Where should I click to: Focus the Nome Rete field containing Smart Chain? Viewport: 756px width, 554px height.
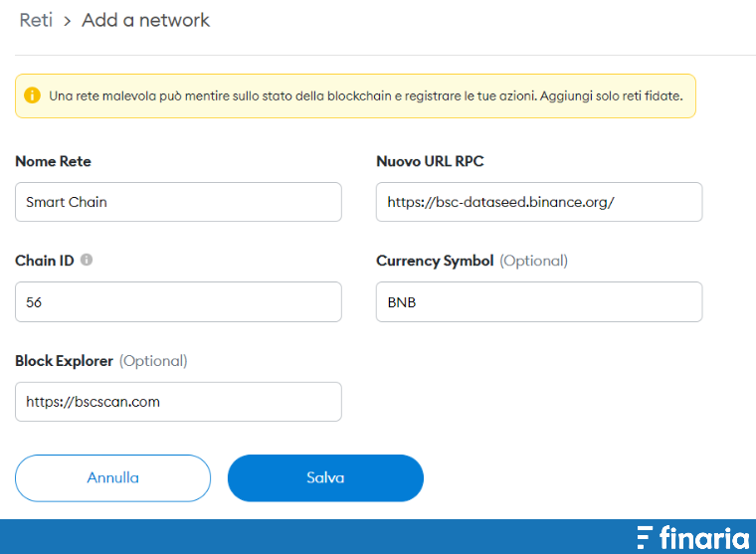178,202
